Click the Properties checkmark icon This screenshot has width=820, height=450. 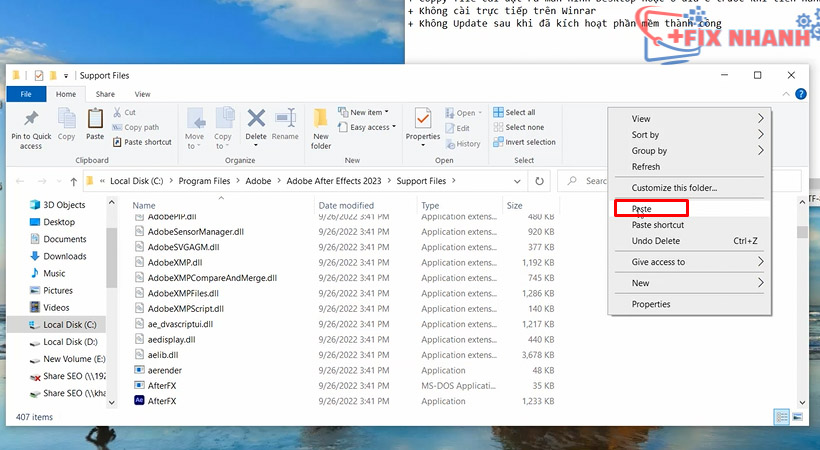[423, 119]
